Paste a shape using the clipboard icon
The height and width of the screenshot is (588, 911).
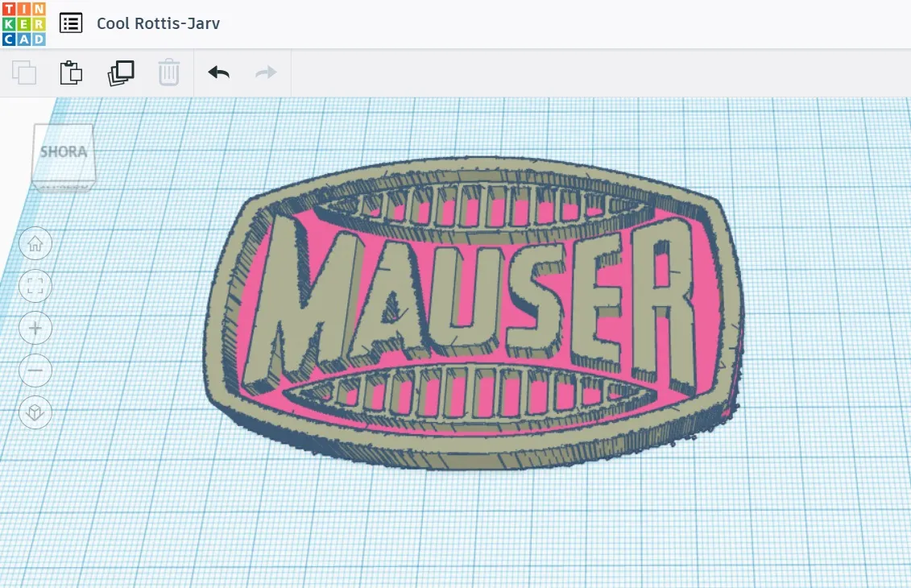coord(72,72)
